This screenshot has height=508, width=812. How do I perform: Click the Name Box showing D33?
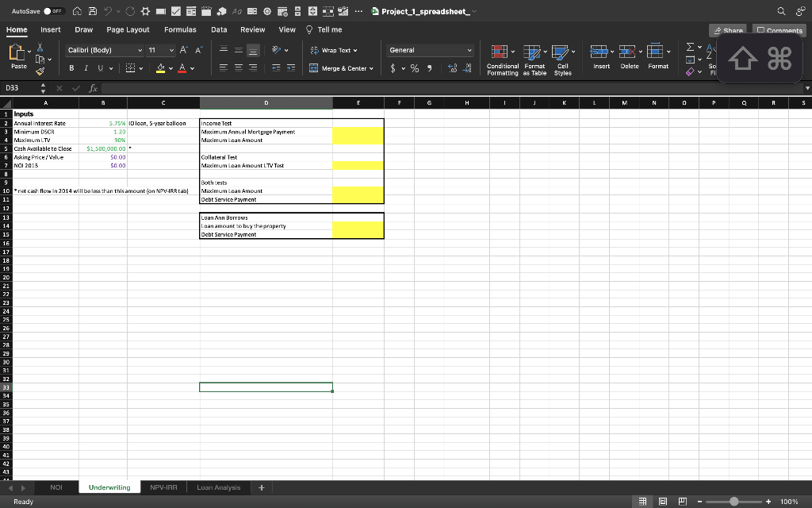(19, 88)
